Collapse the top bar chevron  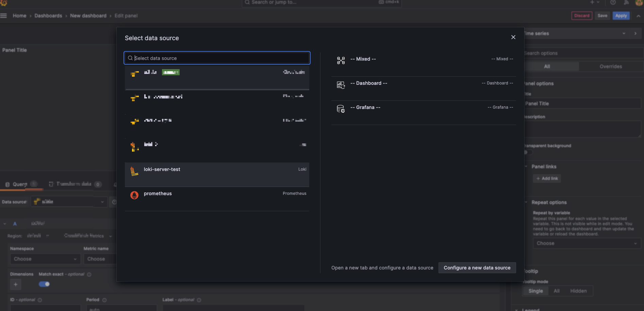coord(638,16)
